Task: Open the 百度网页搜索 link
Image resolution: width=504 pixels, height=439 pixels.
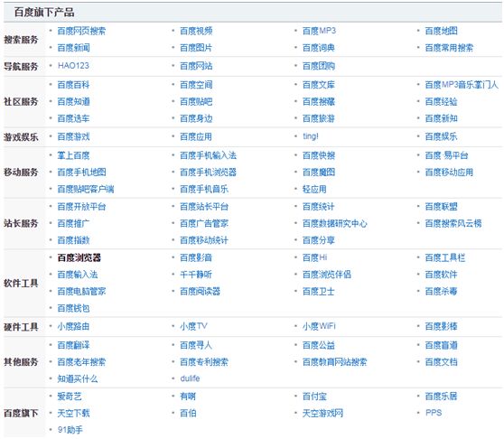Action: click(x=81, y=31)
